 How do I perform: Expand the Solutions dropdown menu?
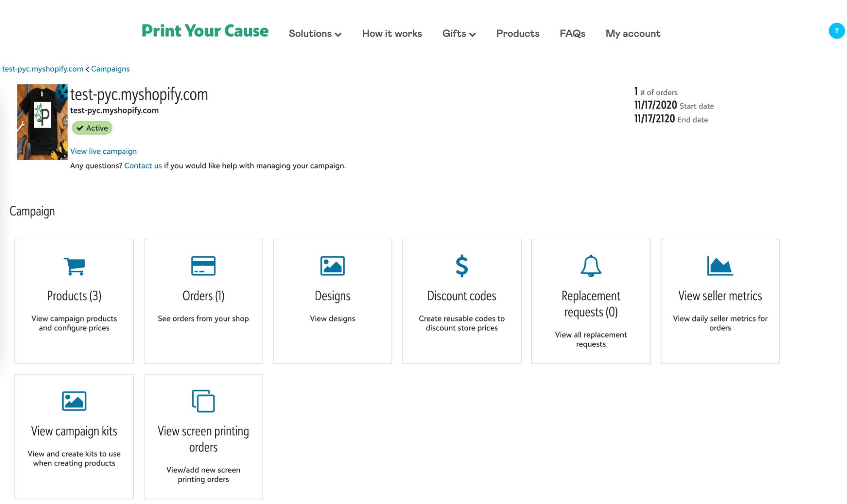click(315, 33)
